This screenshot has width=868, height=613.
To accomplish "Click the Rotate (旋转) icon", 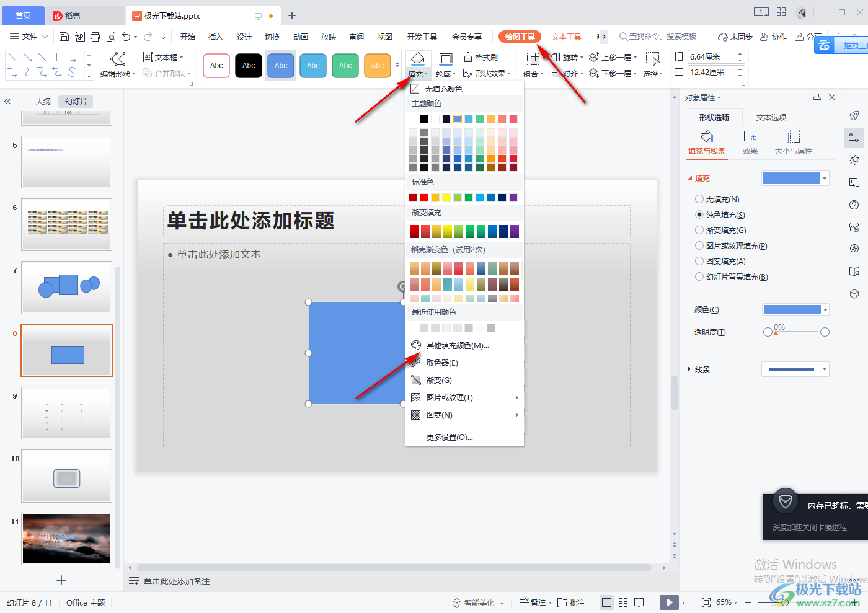I will 556,57.
